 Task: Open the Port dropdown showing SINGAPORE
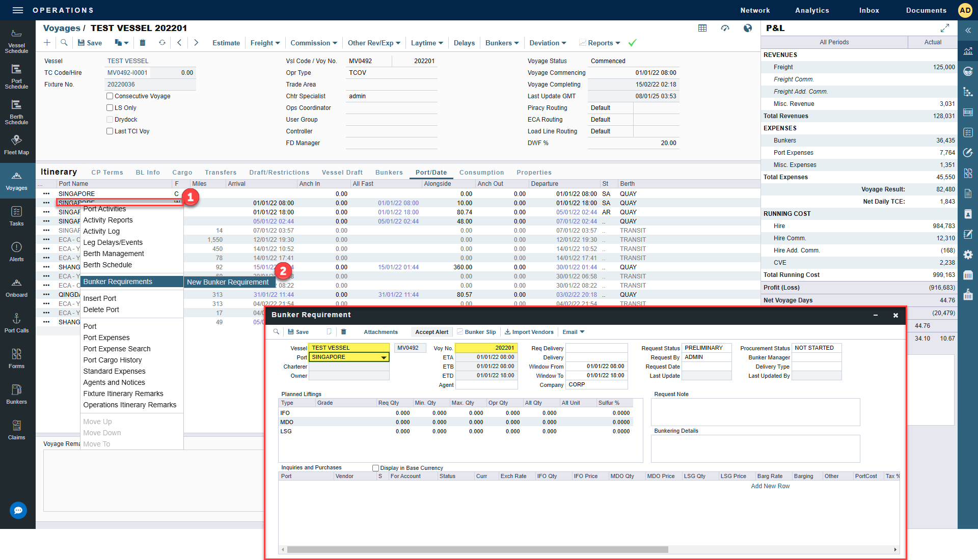384,357
